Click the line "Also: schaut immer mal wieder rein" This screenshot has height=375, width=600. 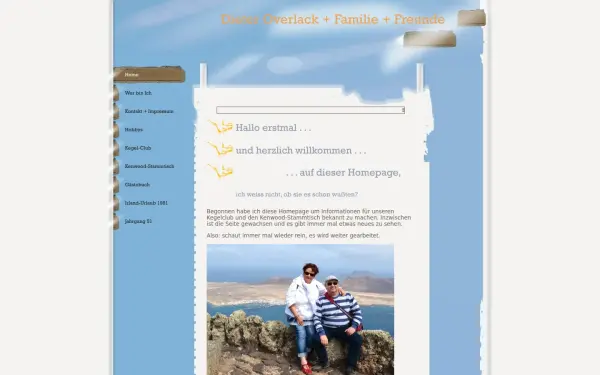click(293, 236)
